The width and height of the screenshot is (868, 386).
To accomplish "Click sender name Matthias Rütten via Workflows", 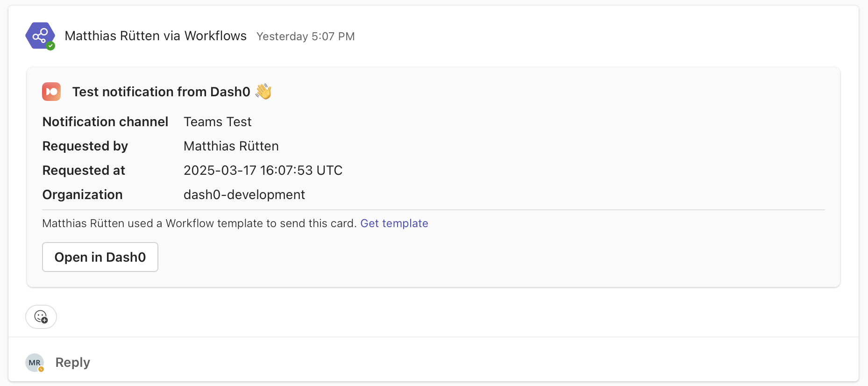I will 156,36.
